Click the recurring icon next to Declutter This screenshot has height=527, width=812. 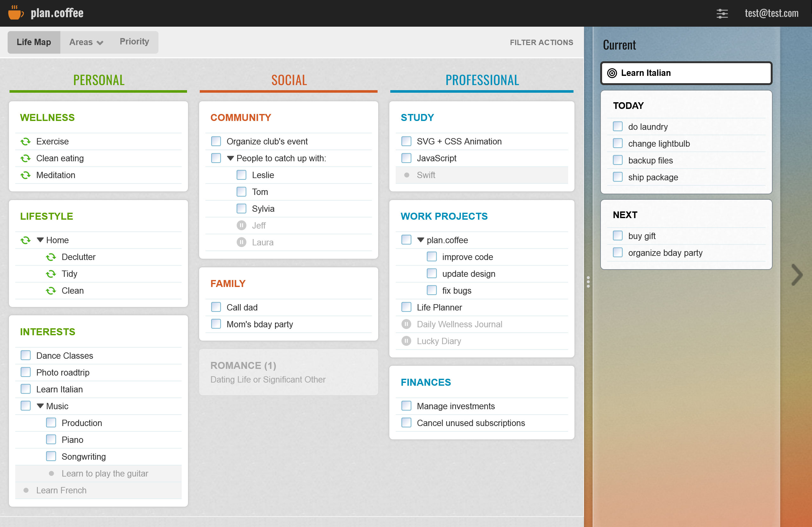[x=51, y=257]
